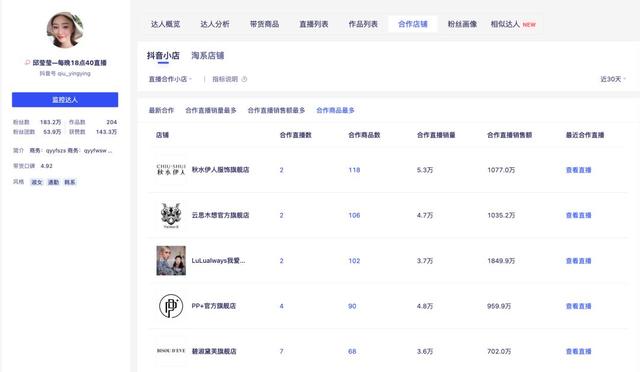Click product count 118 link

coord(354,170)
